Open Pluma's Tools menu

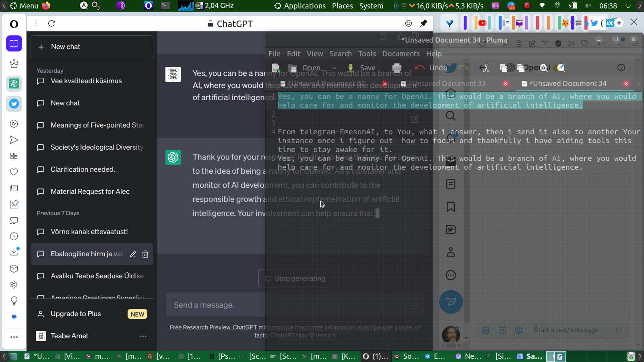[x=367, y=54]
